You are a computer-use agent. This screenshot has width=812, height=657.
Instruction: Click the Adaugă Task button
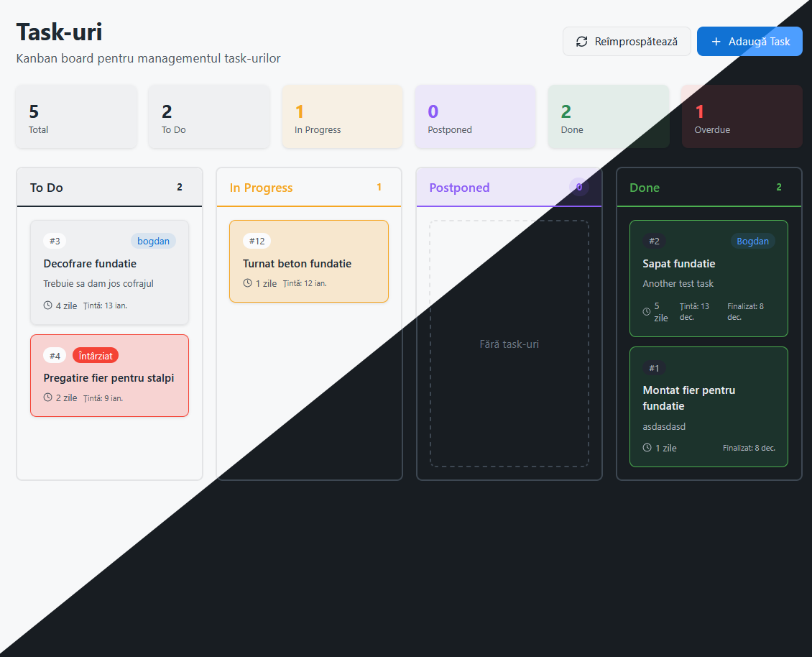(749, 41)
